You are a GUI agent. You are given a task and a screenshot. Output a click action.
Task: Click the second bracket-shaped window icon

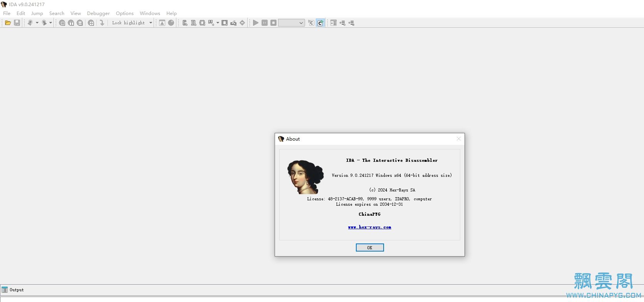point(193,23)
